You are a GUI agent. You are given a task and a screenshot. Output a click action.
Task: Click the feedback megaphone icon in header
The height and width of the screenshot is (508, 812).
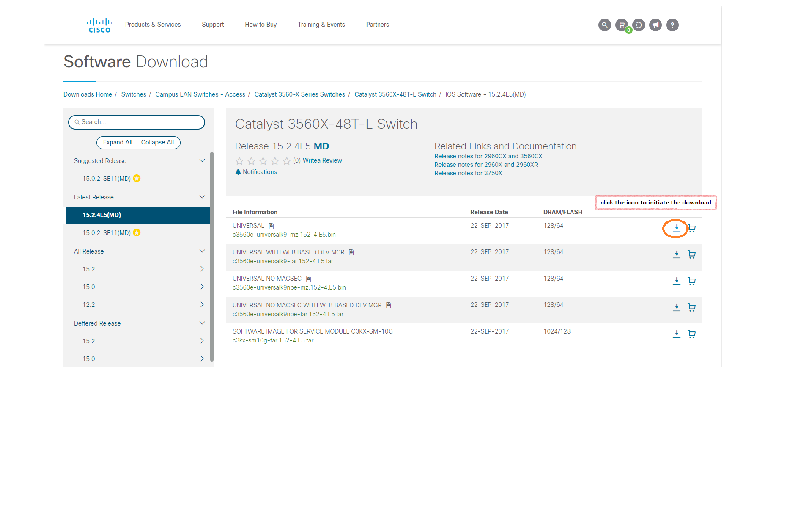pyautogui.click(x=655, y=25)
